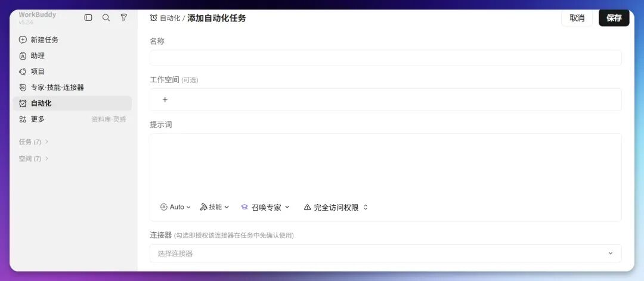Image resolution: width=644 pixels, height=281 pixels.
Task: Click the alarm clock icon beside 自动化 breadcrumb
Action: (154, 18)
